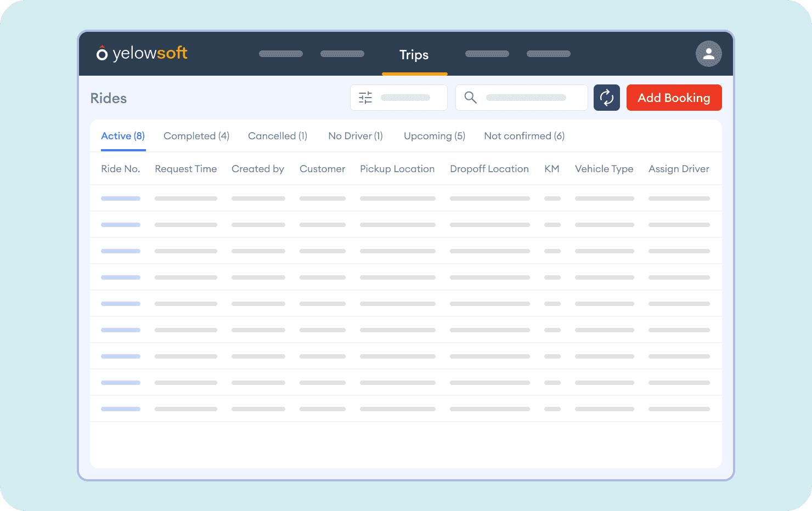
Task: Open the Cancelled rides tab
Action: 277,135
